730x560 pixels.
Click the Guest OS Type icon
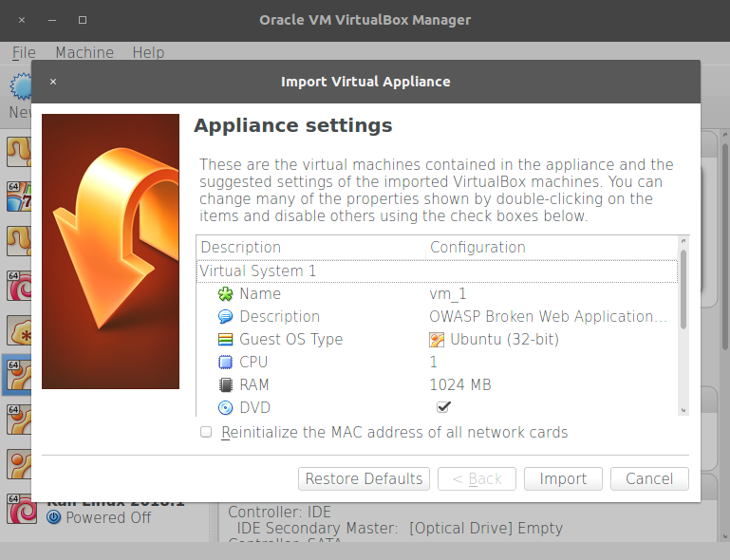pyautogui.click(x=225, y=340)
